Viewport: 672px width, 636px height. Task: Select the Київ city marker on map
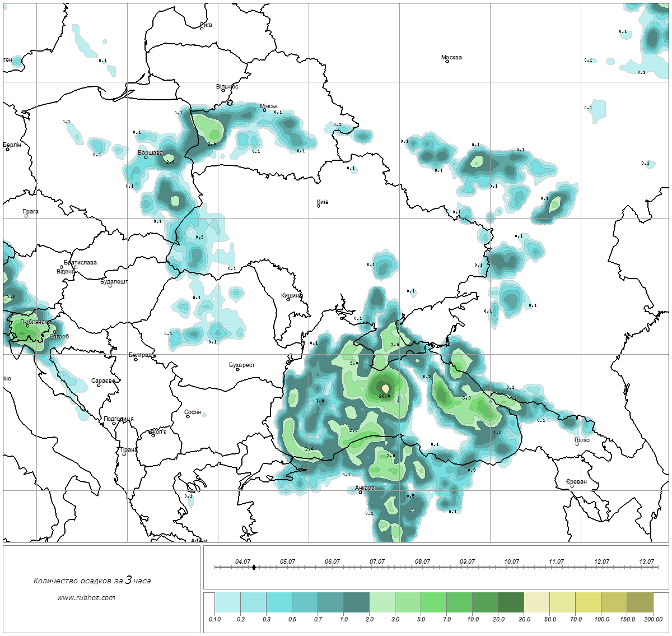click(318, 206)
